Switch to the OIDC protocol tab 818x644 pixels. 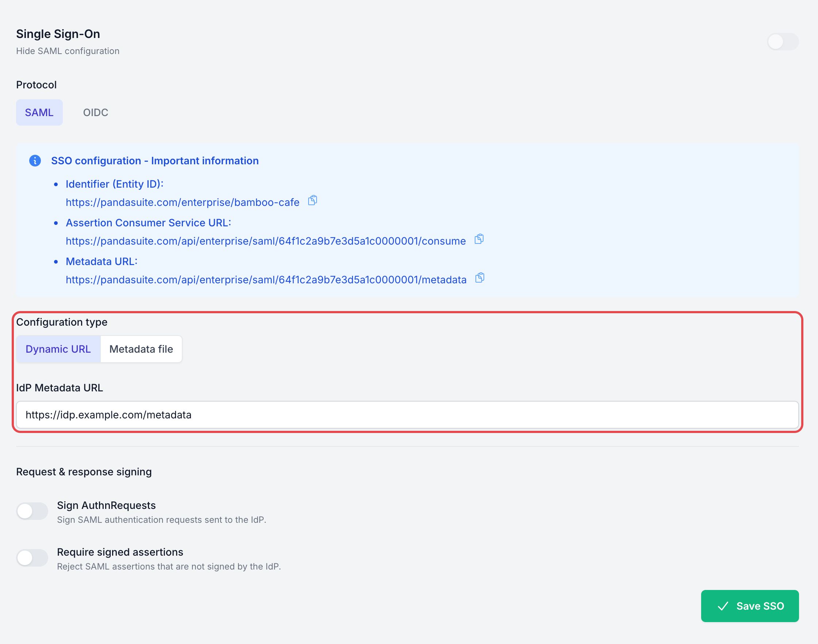(95, 112)
